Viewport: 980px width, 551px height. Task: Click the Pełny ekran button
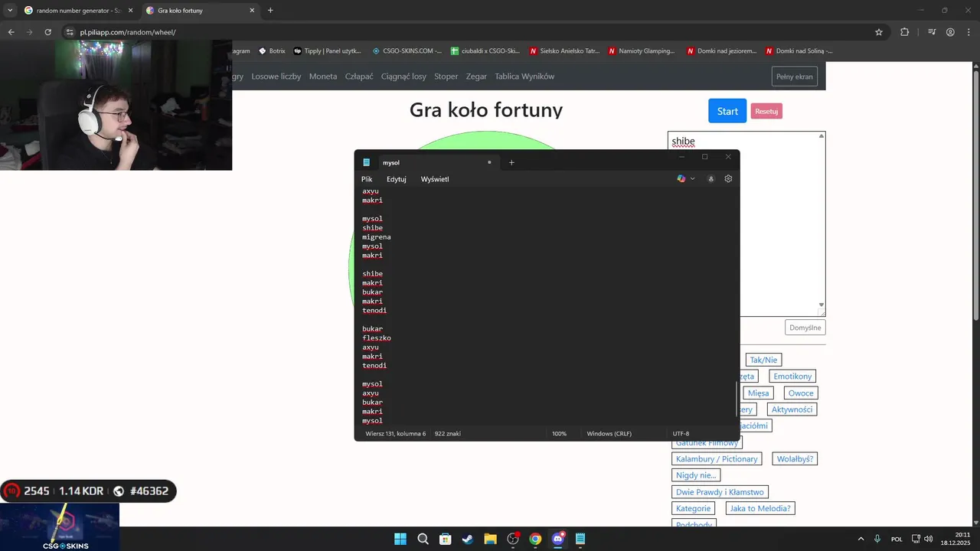(x=795, y=77)
